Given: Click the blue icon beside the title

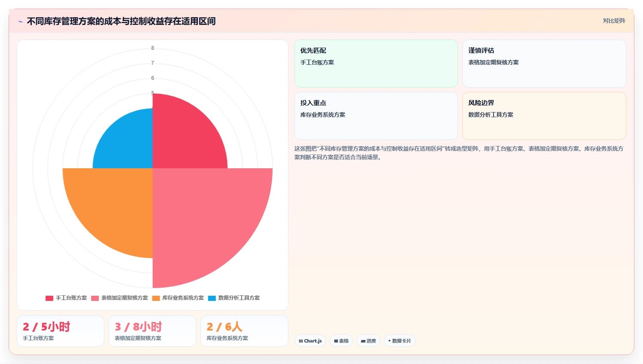Looking at the screenshot, I should point(20,21).
